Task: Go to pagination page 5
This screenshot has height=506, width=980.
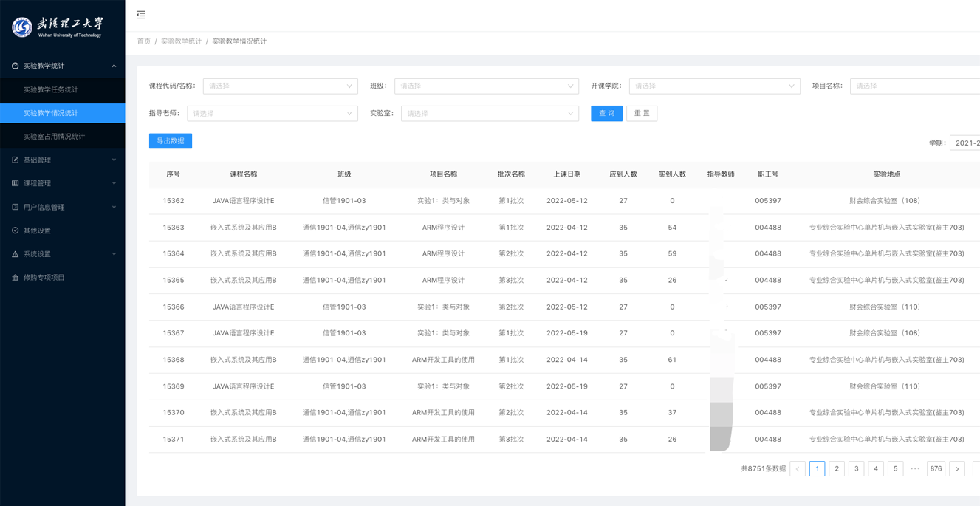Action: pyautogui.click(x=896, y=468)
